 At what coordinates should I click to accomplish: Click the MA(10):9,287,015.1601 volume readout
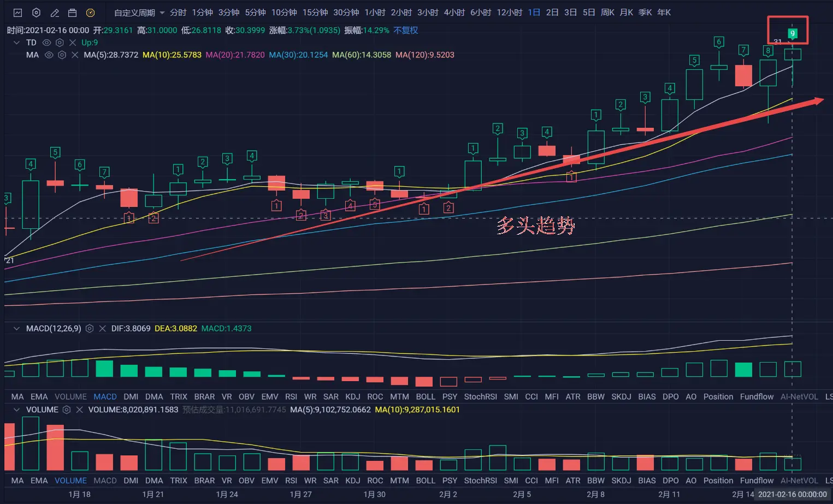click(417, 410)
